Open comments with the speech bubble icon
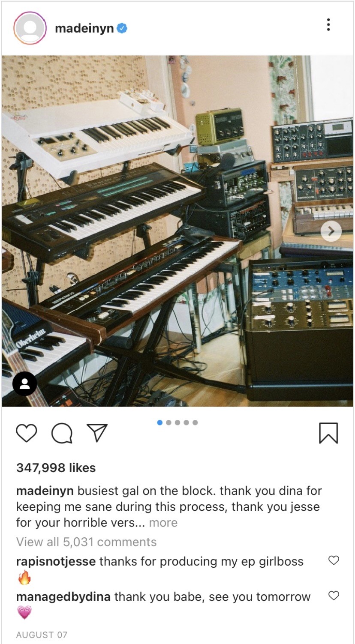Screen dimensions: 355x644 point(62,433)
